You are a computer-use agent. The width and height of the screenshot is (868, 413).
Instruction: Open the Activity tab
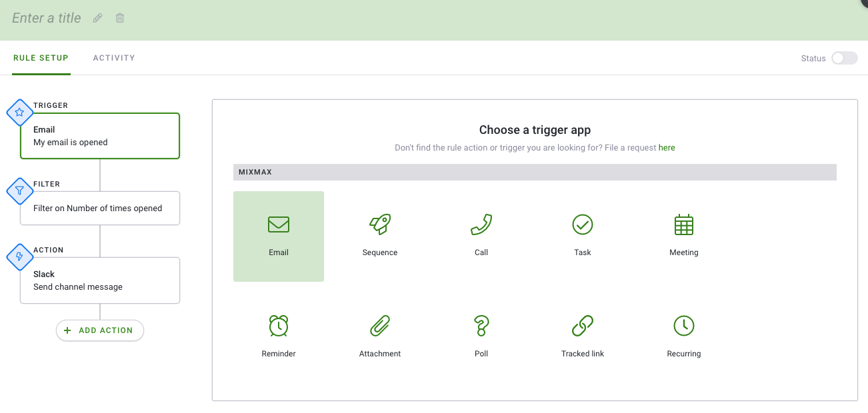click(114, 58)
